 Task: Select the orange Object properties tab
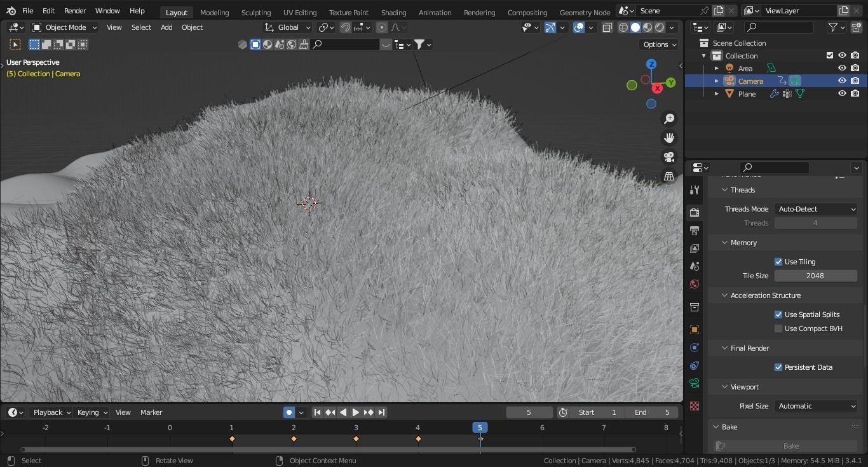[x=694, y=330]
